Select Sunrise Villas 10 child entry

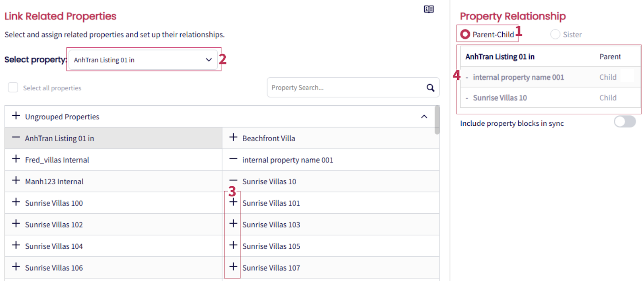point(500,98)
